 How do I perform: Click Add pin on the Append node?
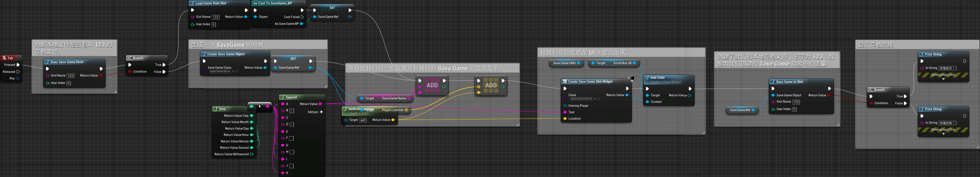click(x=315, y=112)
